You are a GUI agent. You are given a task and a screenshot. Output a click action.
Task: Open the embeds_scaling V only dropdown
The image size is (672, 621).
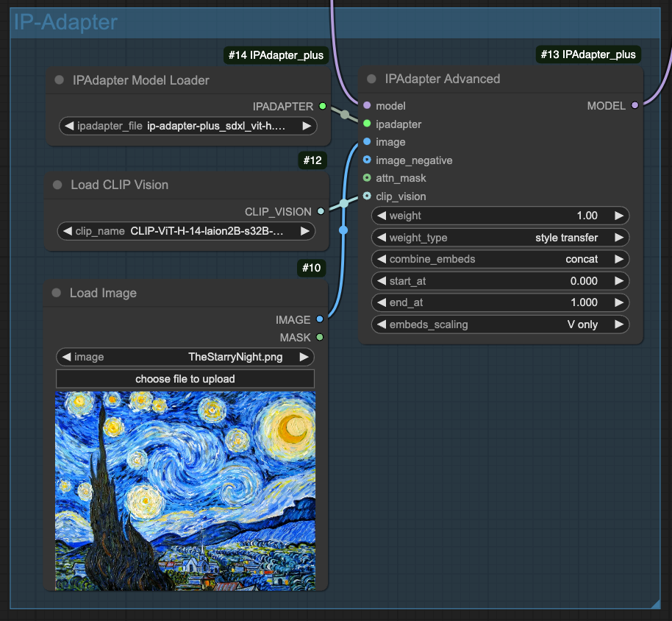[500, 324]
